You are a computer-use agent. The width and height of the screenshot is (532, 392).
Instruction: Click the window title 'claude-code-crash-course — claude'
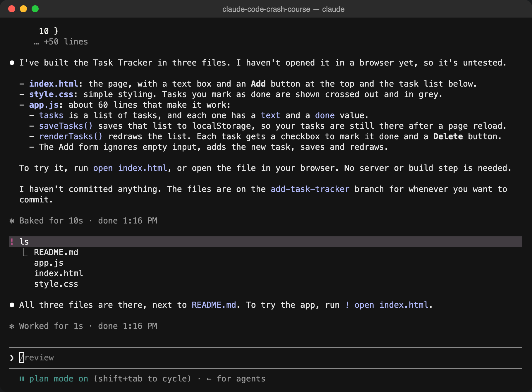point(283,9)
